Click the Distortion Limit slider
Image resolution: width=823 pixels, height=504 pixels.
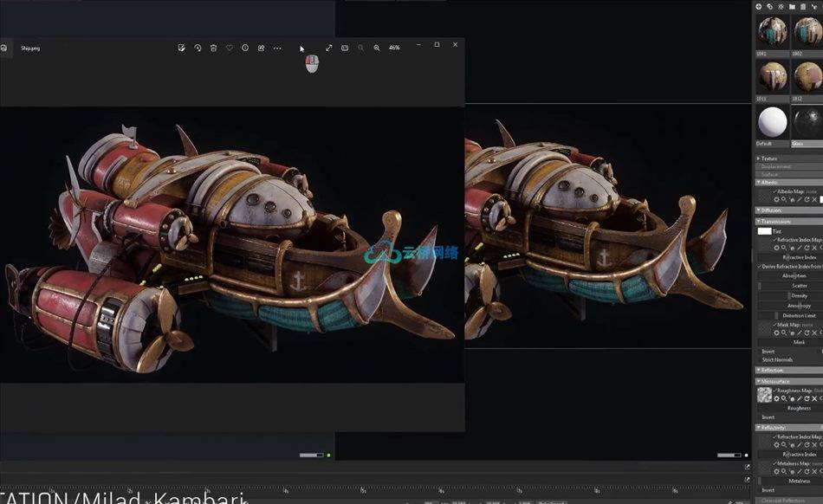click(790, 316)
